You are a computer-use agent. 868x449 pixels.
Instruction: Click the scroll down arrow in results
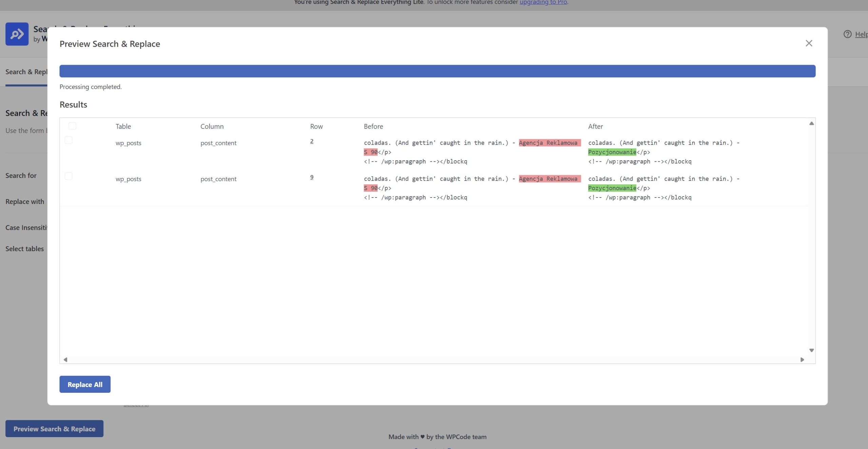(x=811, y=350)
